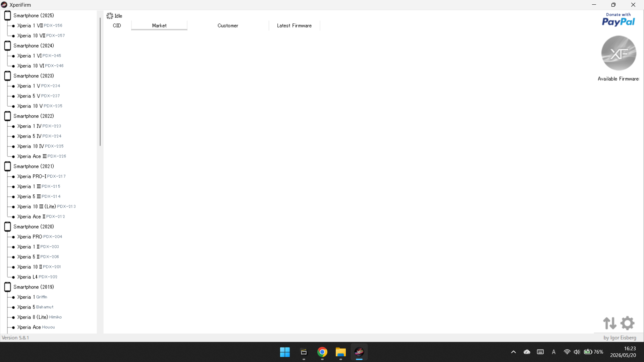Open the taskbar clock and date
The image size is (644, 362).
coord(623,352)
